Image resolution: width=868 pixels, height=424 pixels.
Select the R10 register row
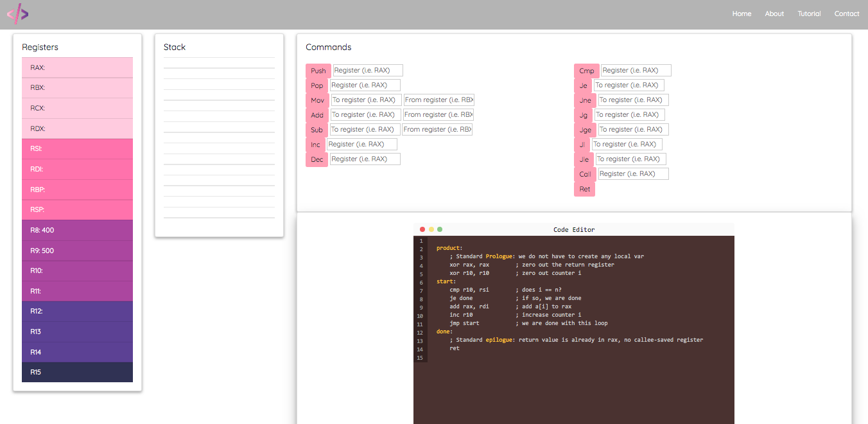click(x=77, y=270)
